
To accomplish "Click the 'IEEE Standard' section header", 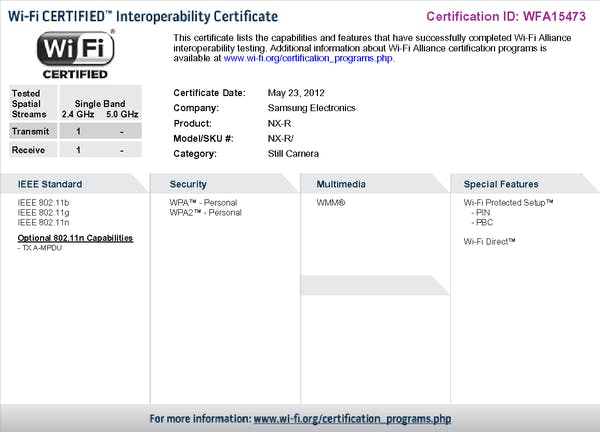I will (50, 184).
